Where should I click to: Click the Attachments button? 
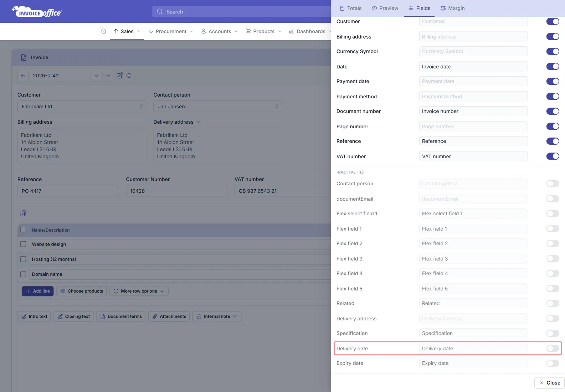point(169,316)
